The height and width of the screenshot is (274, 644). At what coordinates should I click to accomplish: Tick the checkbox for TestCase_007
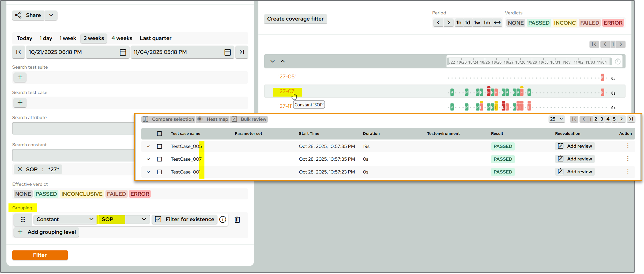click(160, 159)
